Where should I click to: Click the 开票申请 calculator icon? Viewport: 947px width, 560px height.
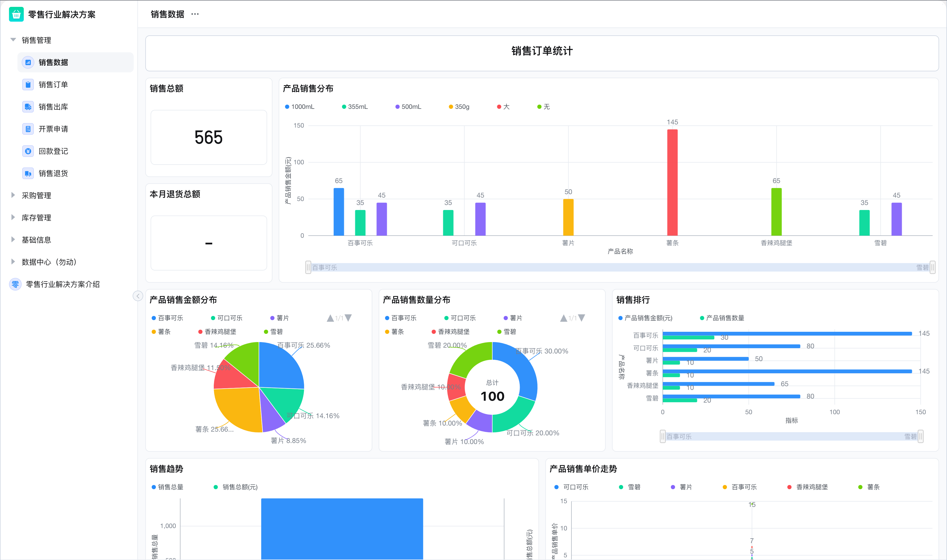point(28,129)
